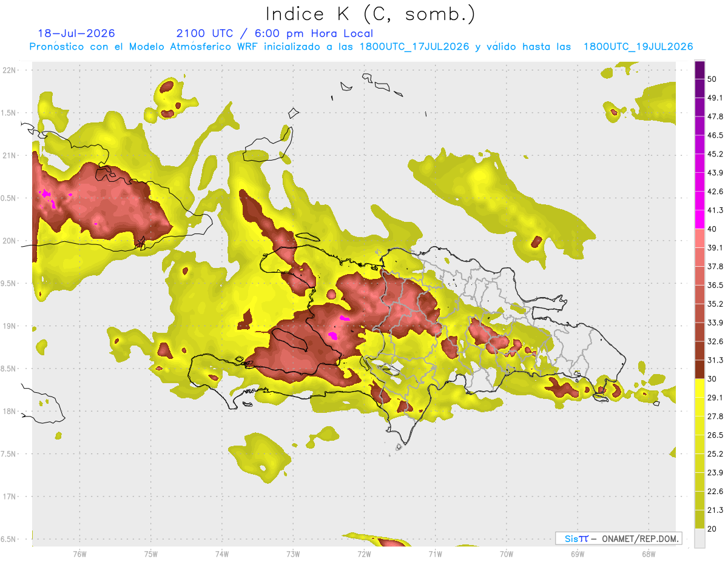The height and width of the screenshot is (562, 728).
Task: Pick the dark purple swatch above 50
Action: [699, 70]
